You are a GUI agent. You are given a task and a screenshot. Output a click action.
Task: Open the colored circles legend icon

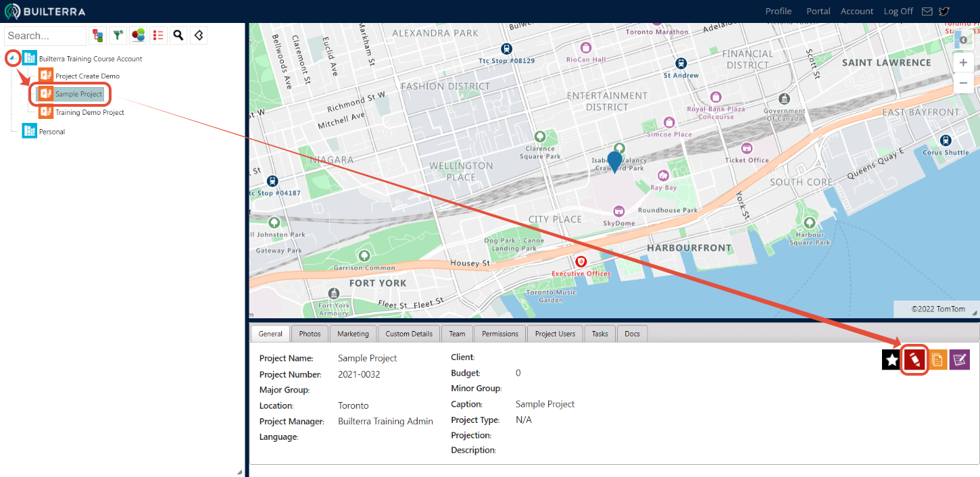[139, 35]
